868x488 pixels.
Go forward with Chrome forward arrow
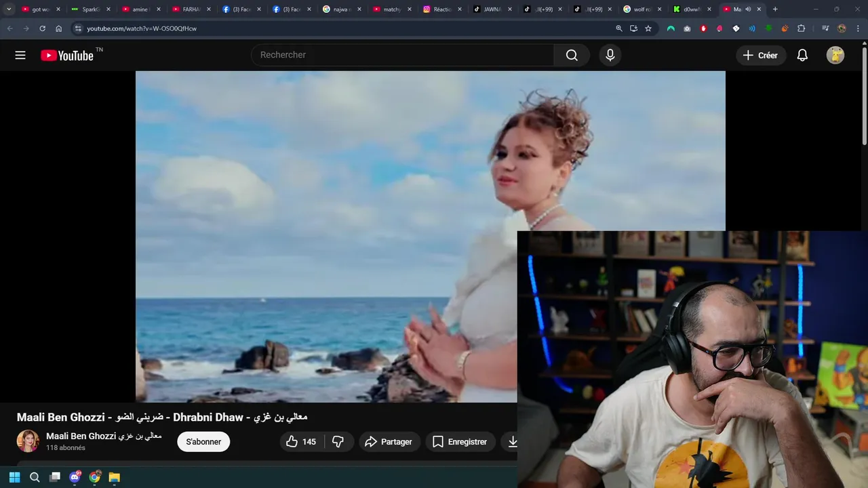pyautogui.click(x=26, y=28)
